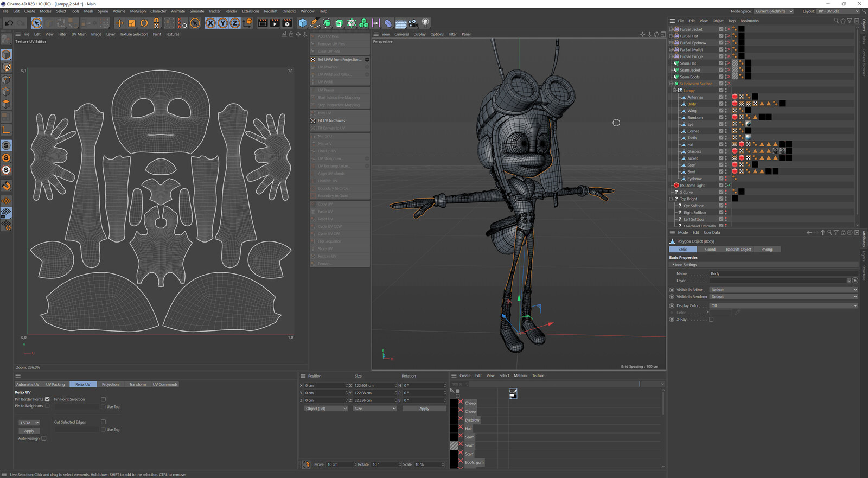Image resolution: width=868 pixels, height=478 pixels.
Task: Open the LSCM relax mode dropdown
Action: pos(29,423)
